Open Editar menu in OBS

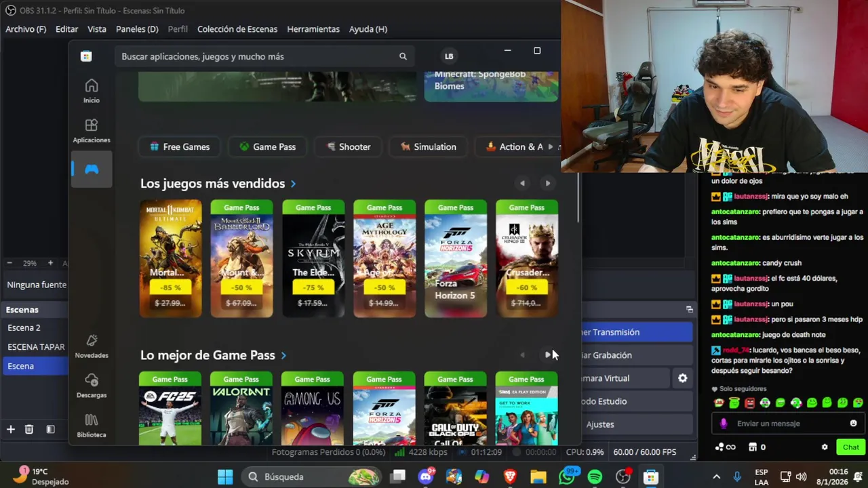[x=66, y=29]
